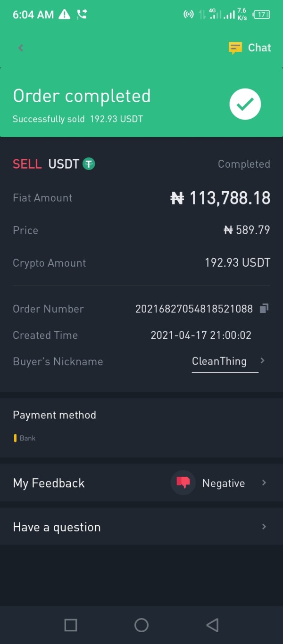283x644 pixels.
Task: Tap the green checkmark completed icon
Action: coord(245,104)
